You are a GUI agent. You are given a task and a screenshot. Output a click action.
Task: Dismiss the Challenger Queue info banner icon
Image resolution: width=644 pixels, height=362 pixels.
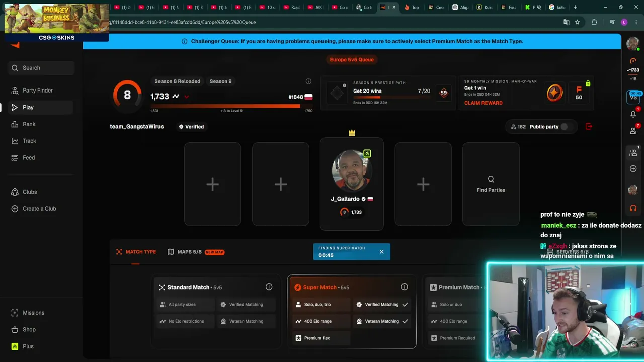pos(184,41)
